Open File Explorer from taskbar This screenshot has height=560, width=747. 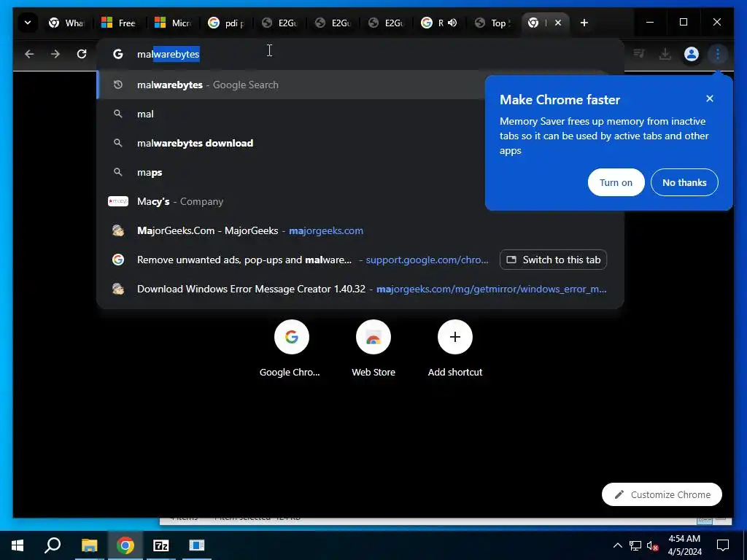click(89, 545)
